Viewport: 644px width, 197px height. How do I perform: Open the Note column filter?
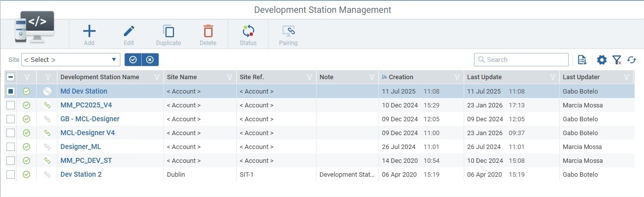point(372,77)
